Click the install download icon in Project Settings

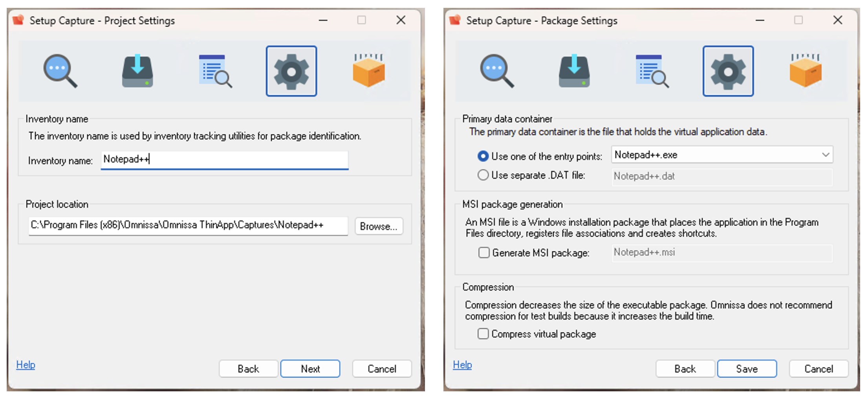[137, 71]
